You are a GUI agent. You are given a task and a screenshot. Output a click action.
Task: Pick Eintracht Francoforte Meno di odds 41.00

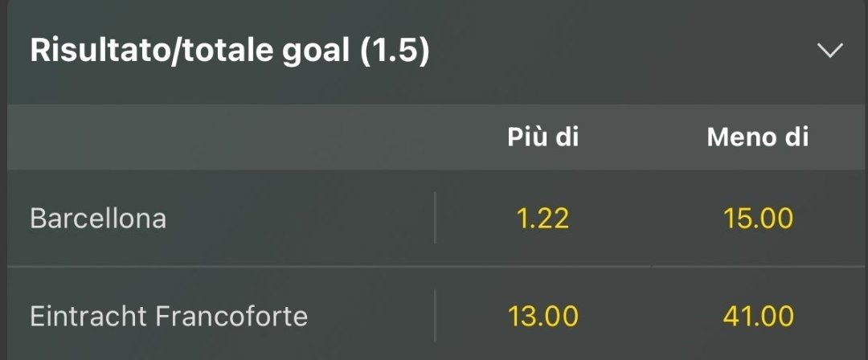coord(757,316)
